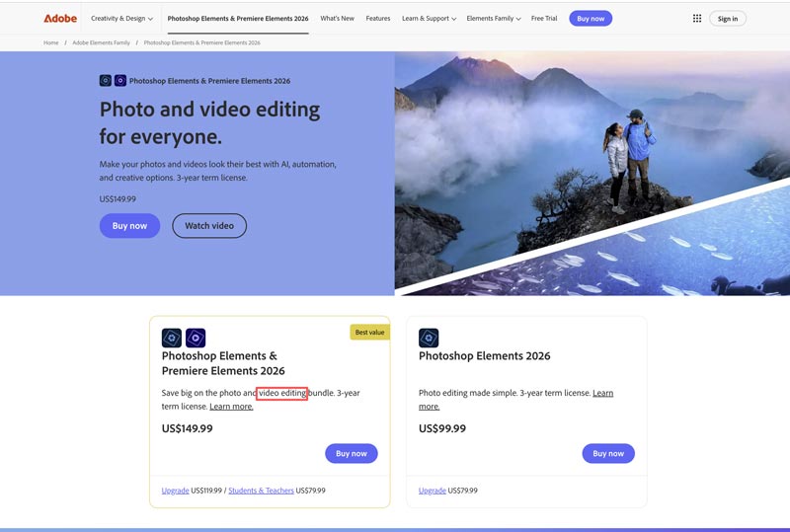Open Learn more link in bundle card
The height and width of the screenshot is (532, 790).
(x=231, y=407)
